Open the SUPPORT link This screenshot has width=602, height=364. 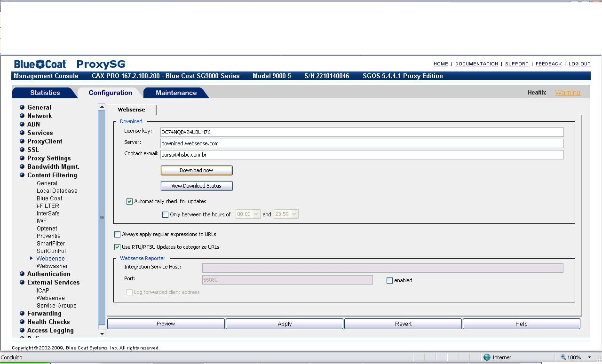pos(517,64)
